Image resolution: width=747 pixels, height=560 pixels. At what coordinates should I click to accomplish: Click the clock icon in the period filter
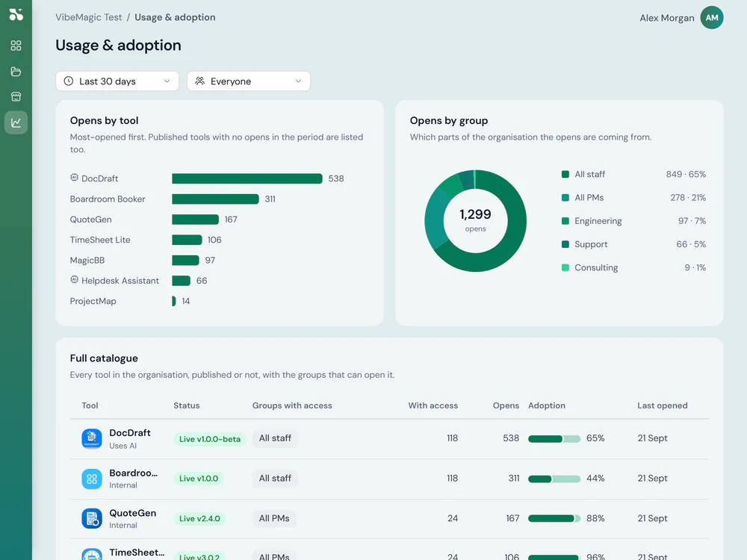69,81
